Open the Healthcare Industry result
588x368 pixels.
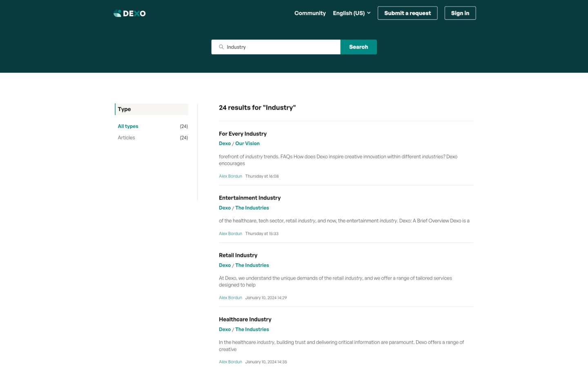tap(245, 319)
